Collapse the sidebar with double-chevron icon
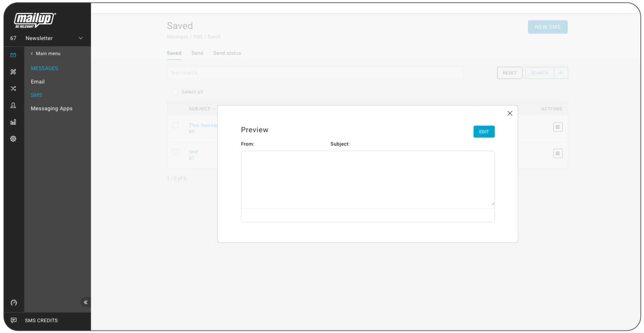 (x=86, y=302)
